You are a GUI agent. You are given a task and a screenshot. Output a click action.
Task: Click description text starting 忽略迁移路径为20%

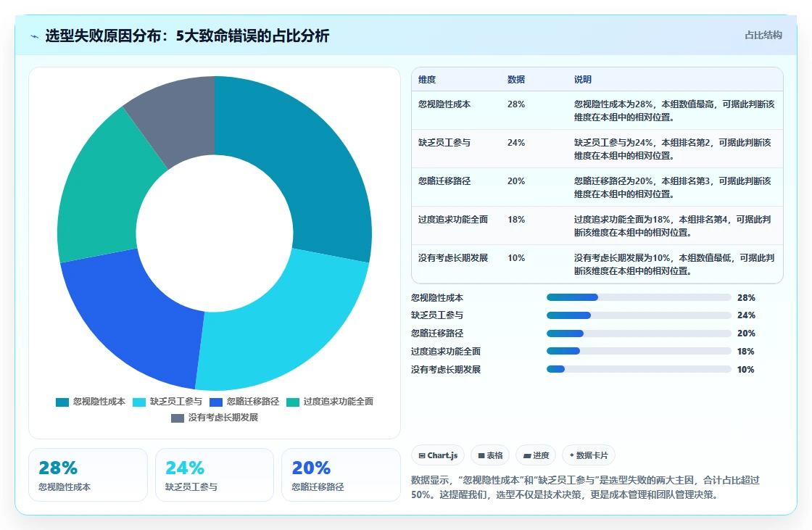[x=673, y=187]
